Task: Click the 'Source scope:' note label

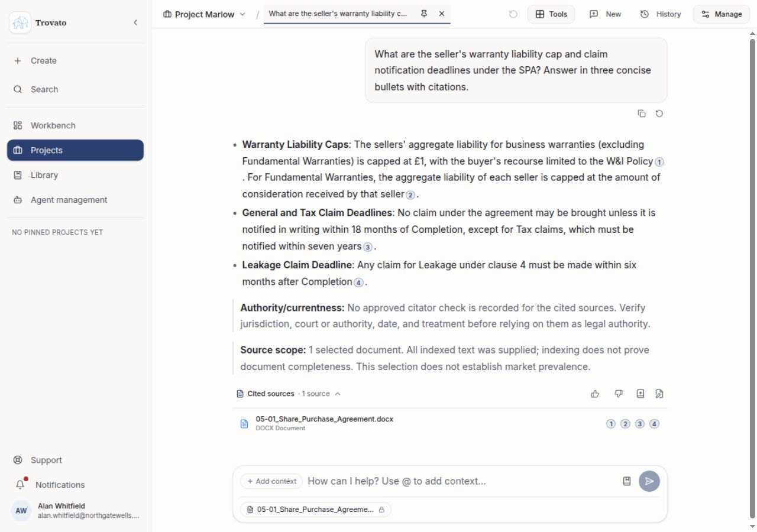Action: [273, 350]
